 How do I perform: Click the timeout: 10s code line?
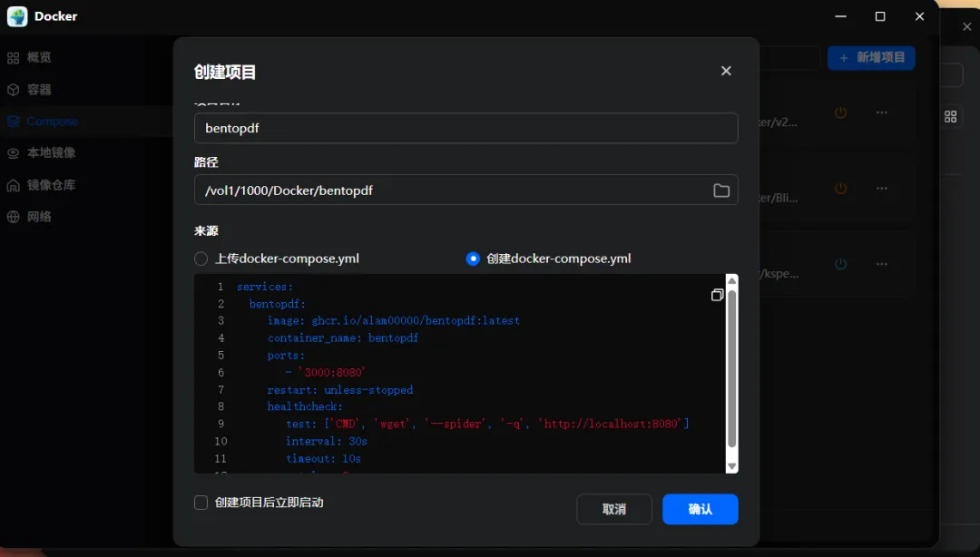point(323,459)
